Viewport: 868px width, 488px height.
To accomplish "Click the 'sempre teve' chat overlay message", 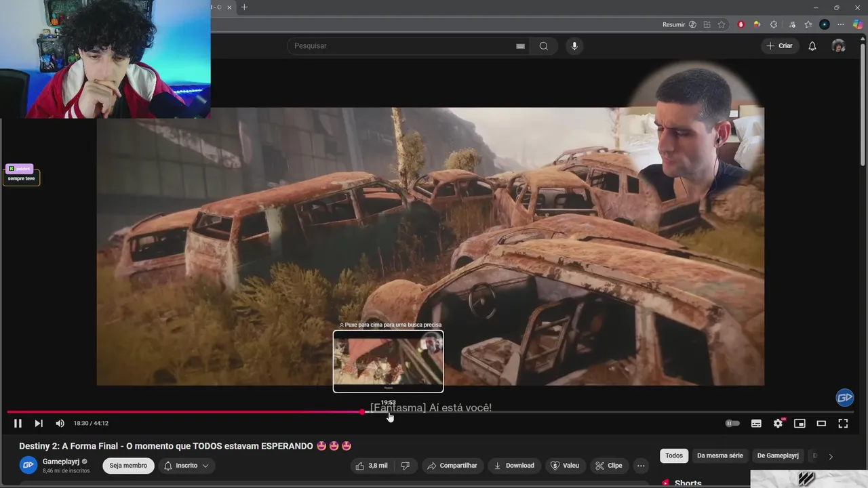I will pos(21,178).
